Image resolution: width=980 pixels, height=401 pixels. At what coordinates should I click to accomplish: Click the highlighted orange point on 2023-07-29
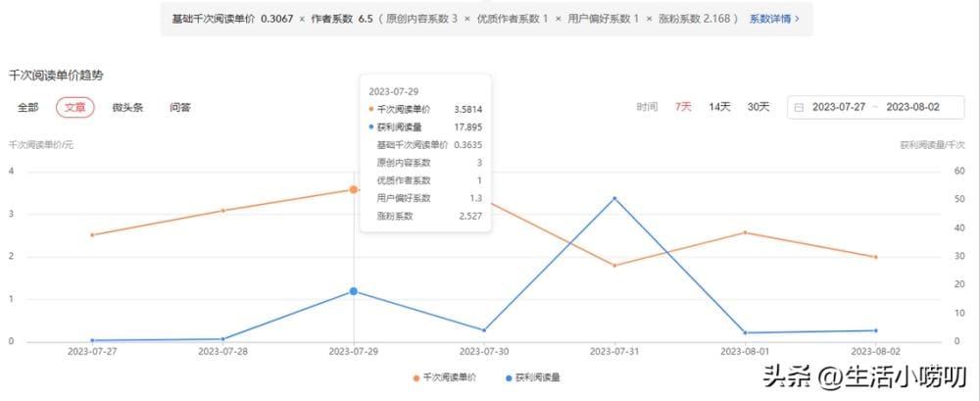[354, 189]
